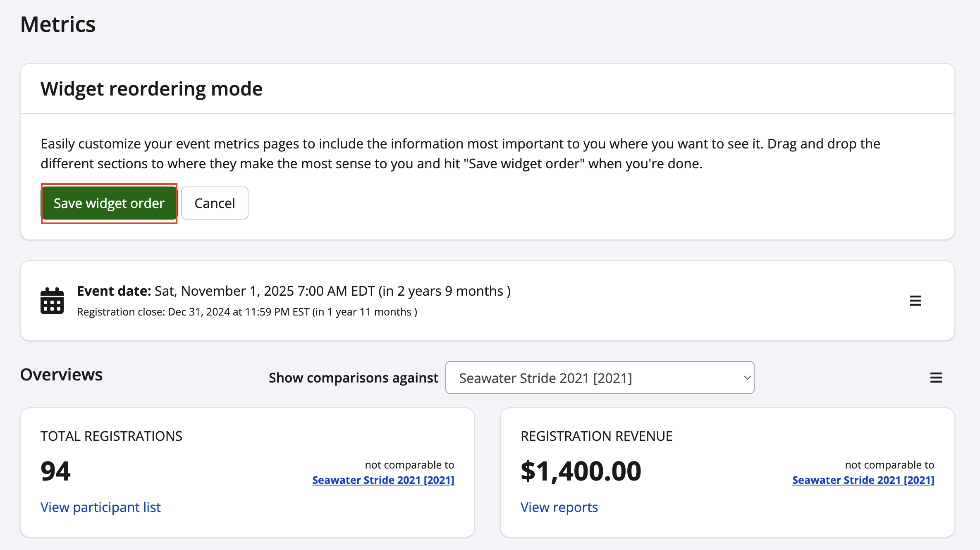
Task: Click the 94 total registrations number
Action: pyautogui.click(x=55, y=471)
